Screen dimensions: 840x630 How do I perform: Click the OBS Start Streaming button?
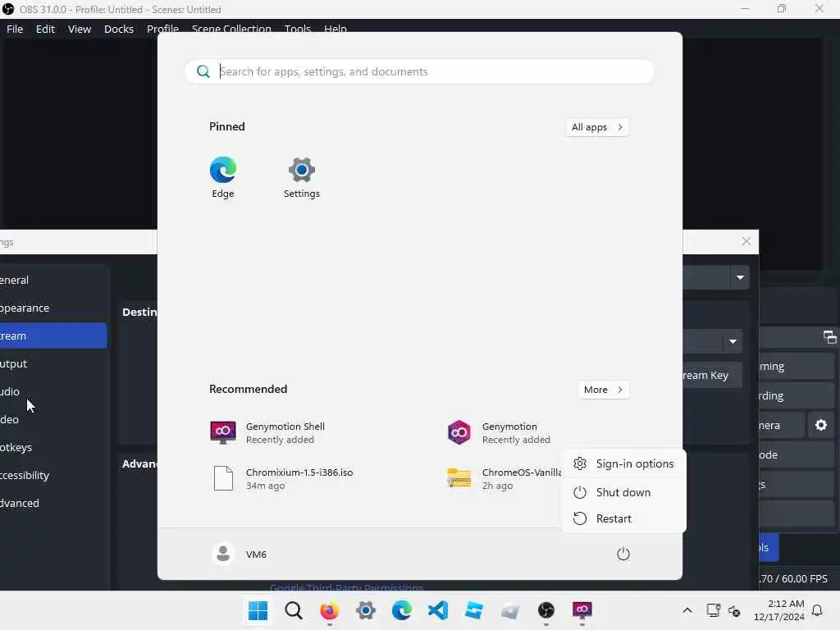797,367
